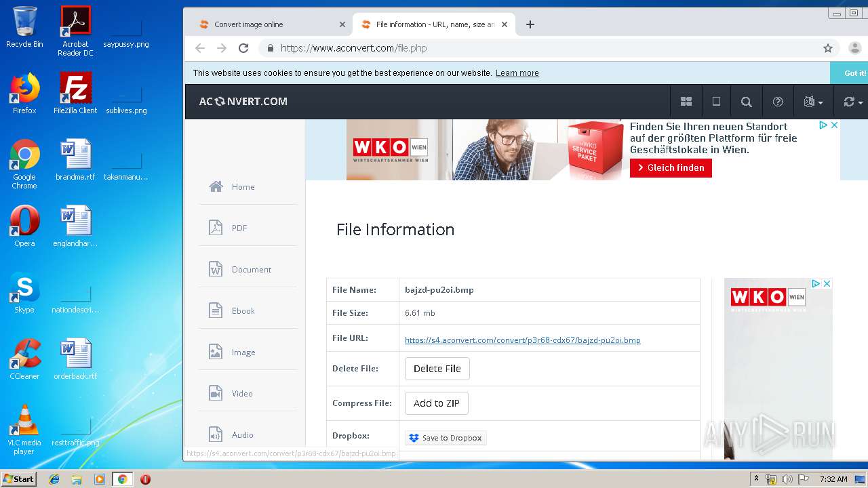868x488 pixels.
Task: Select CCleaner desktop shortcut
Action: pyautogui.click(x=24, y=359)
